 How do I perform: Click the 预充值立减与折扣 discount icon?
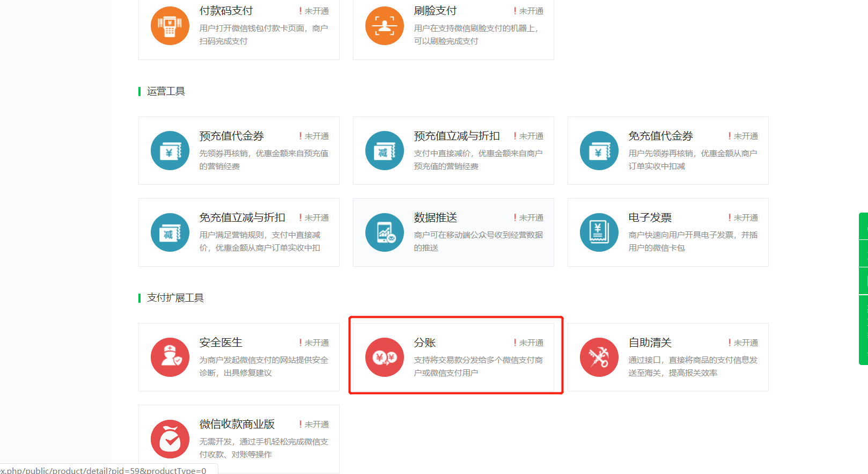point(385,151)
